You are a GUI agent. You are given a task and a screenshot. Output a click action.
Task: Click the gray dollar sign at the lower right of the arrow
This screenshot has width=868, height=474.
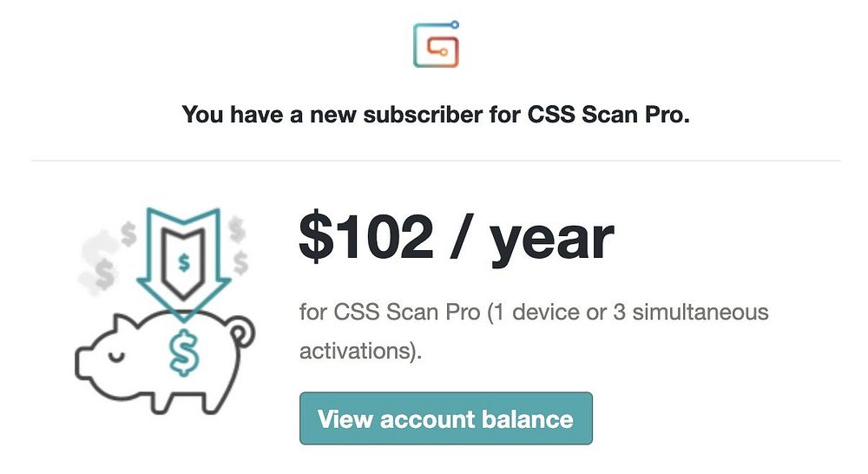click(x=240, y=262)
